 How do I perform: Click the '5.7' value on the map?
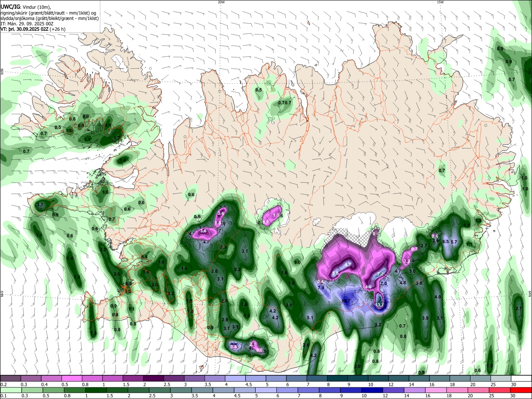[454, 242]
